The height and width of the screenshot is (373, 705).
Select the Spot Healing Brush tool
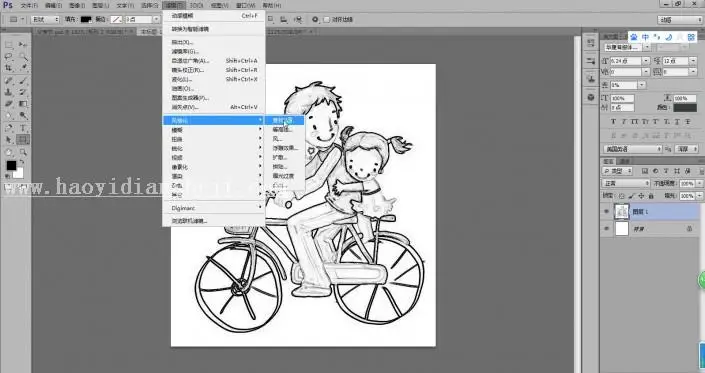pos(9,80)
